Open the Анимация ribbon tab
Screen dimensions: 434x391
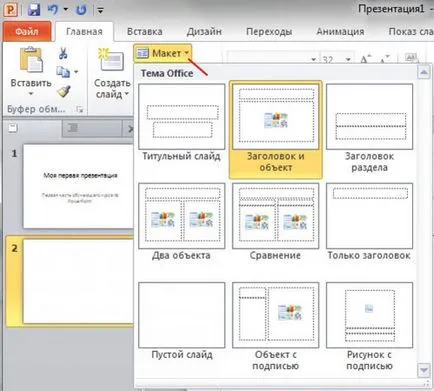(x=340, y=32)
